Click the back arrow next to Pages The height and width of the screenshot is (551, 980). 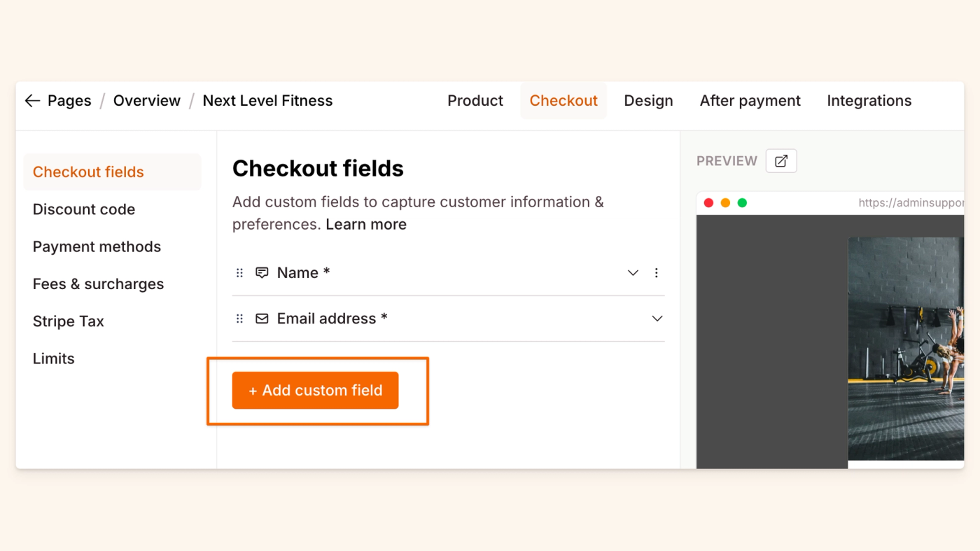pyautogui.click(x=32, y=101)
